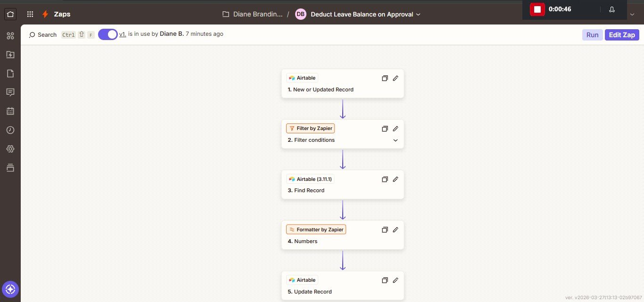Click the AI assistant button at bottom-left
Screen dimensions: 644x302
10,289
